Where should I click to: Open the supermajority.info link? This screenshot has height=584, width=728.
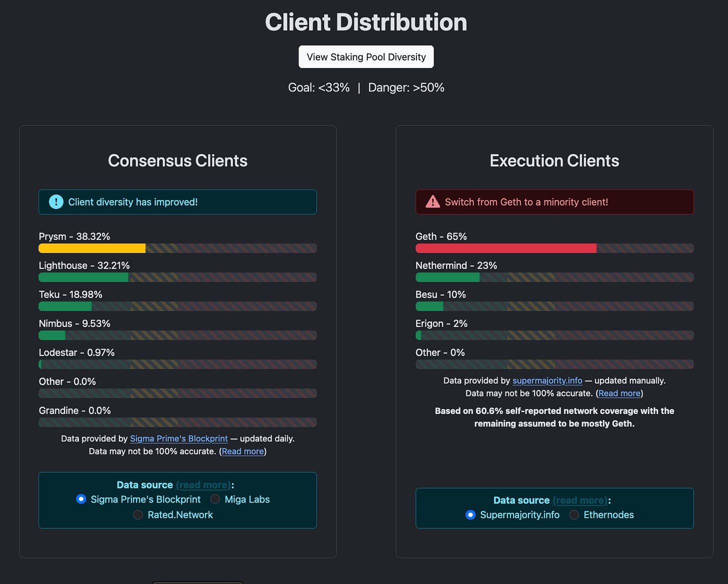547,380
